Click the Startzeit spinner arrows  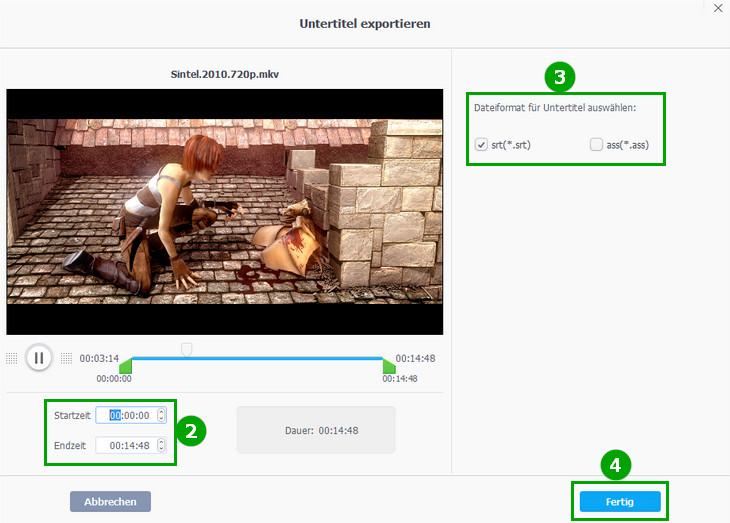[161, 415]
